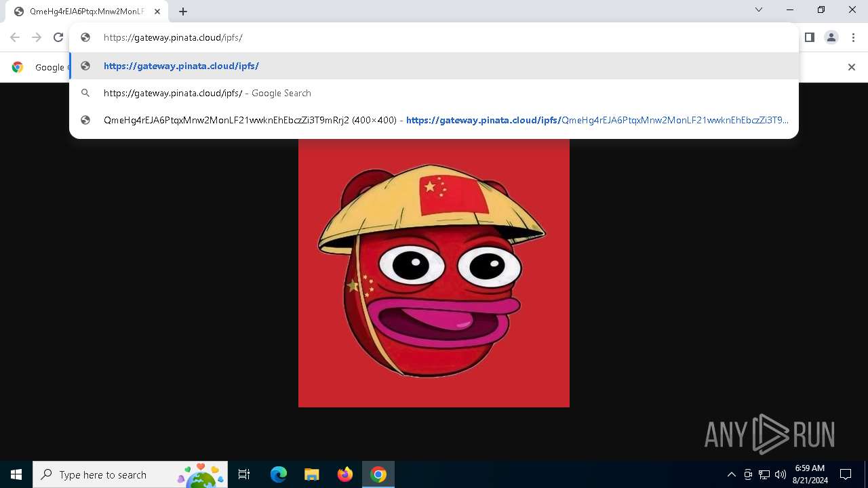
Task: Click the browser Back arrow
Action: click(15, 37)
